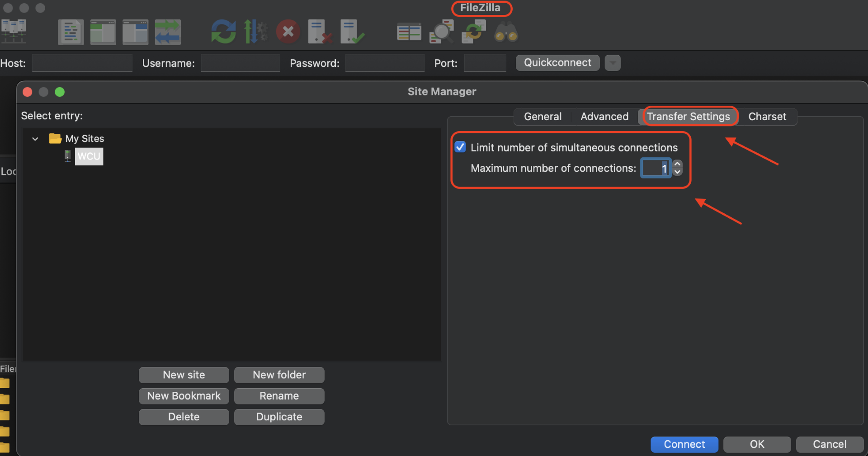Cancel the Site Manager dialog
Screen dimensions: 868x456
click(830, 444)
